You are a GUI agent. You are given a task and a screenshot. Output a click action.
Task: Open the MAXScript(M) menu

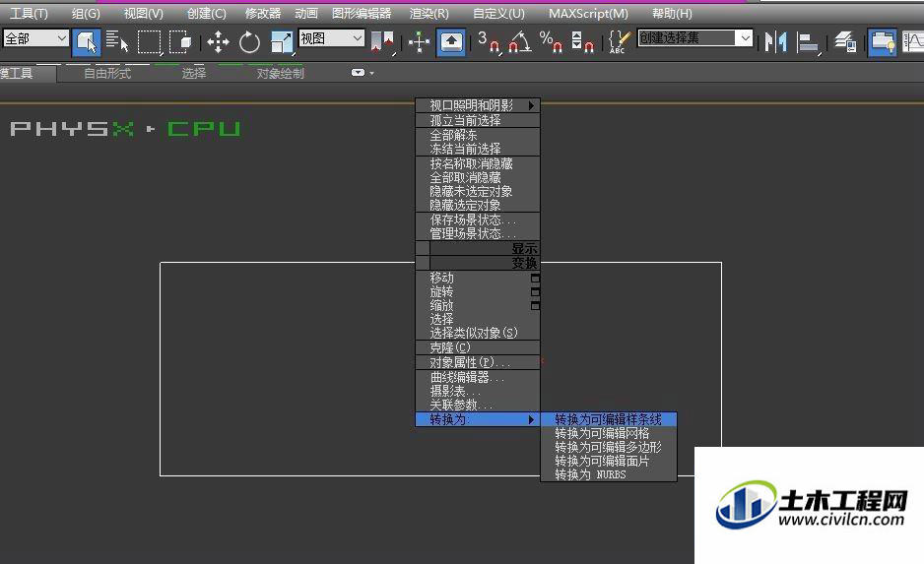coord(588,13)
